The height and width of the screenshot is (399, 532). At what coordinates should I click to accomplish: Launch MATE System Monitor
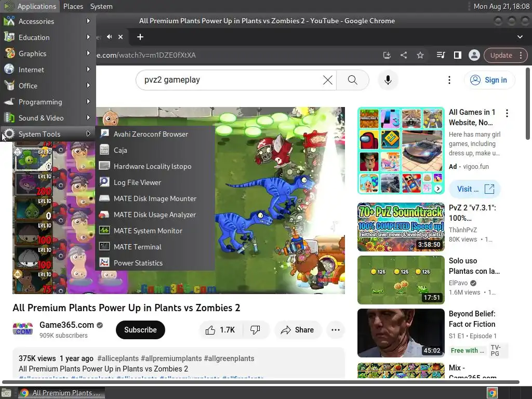click(x=155, y=231)
